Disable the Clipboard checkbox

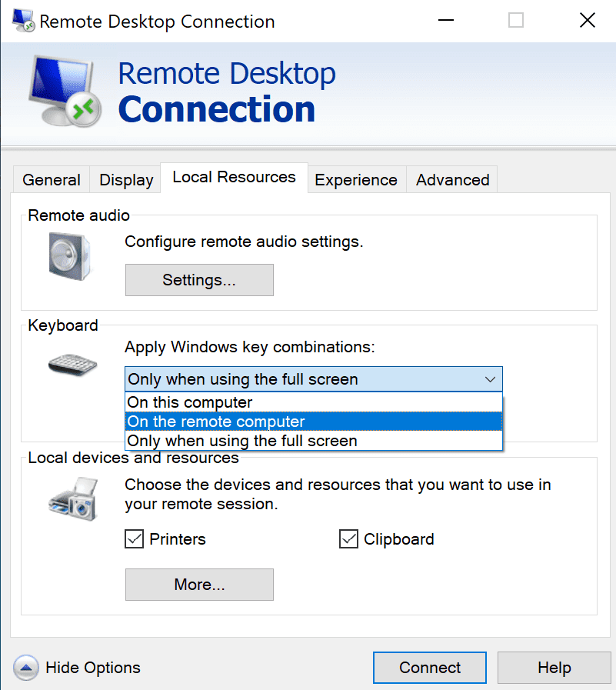[x=346, y=539]
